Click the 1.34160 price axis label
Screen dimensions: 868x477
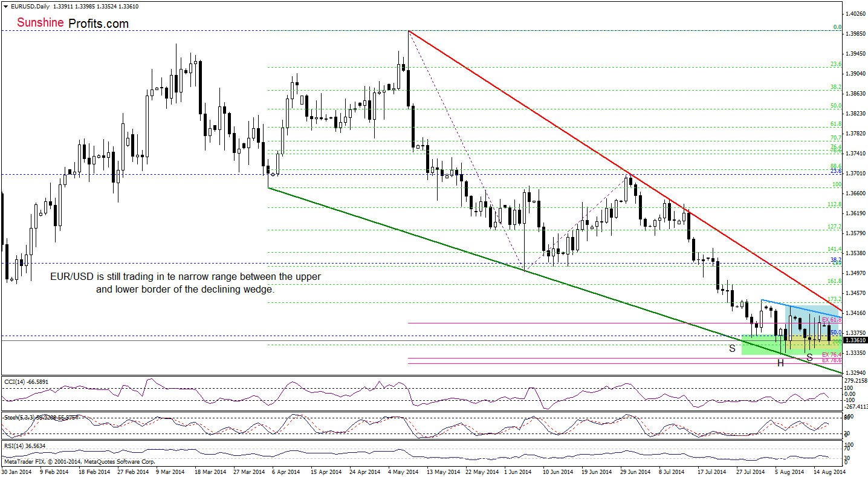(x=855, y=313)
